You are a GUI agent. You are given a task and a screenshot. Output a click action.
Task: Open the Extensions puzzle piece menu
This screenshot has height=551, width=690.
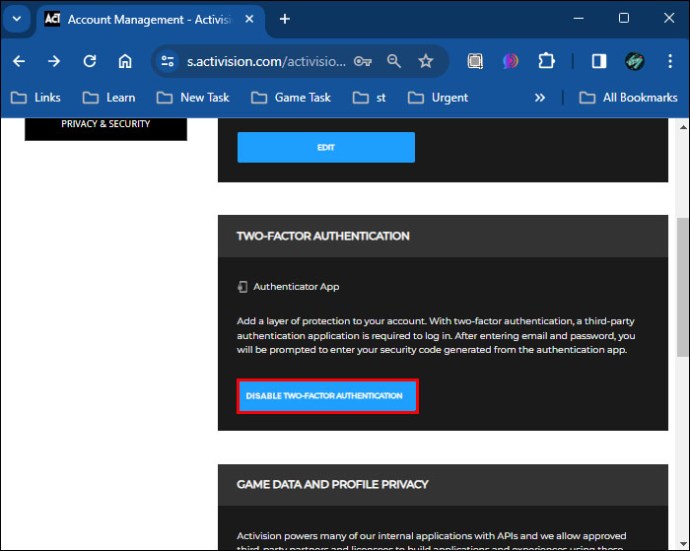point(546,61)
